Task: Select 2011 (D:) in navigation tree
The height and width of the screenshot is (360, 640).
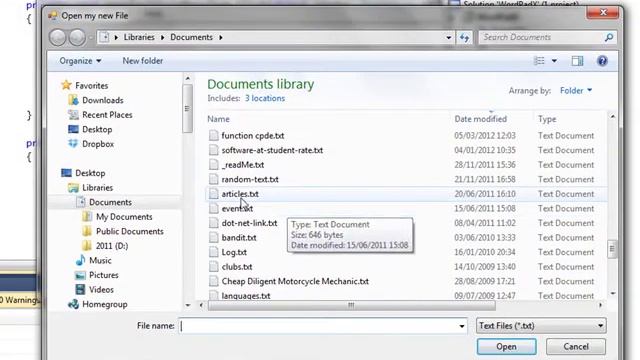Action: [112, 246]
